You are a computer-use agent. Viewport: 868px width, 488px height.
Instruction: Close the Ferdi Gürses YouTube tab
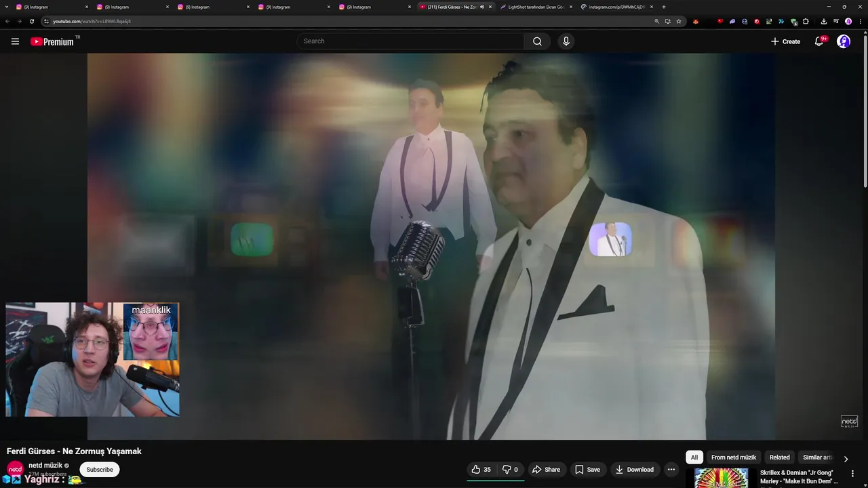490,7
